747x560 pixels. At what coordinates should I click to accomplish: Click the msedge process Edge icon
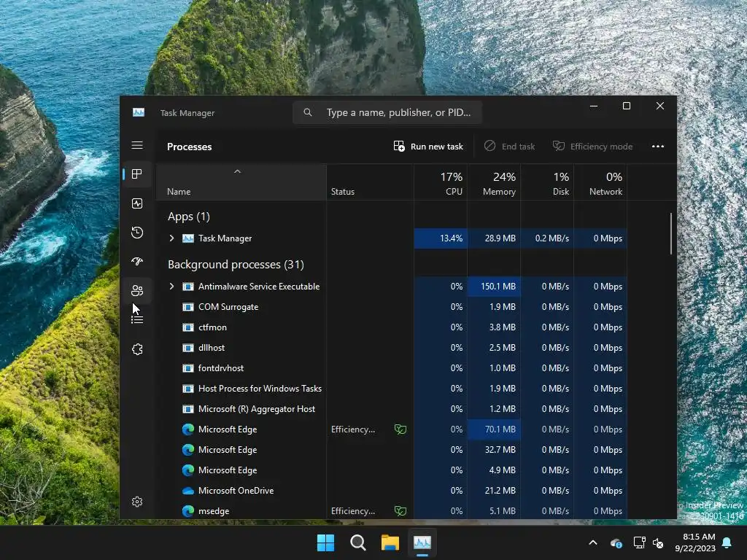[x=188, y=511]
